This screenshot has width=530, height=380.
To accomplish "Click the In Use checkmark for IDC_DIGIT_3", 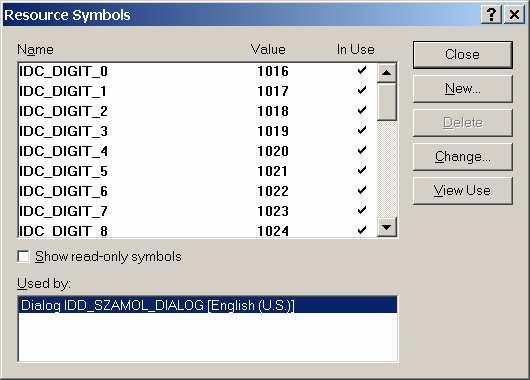I will click(x=362, y=130).
